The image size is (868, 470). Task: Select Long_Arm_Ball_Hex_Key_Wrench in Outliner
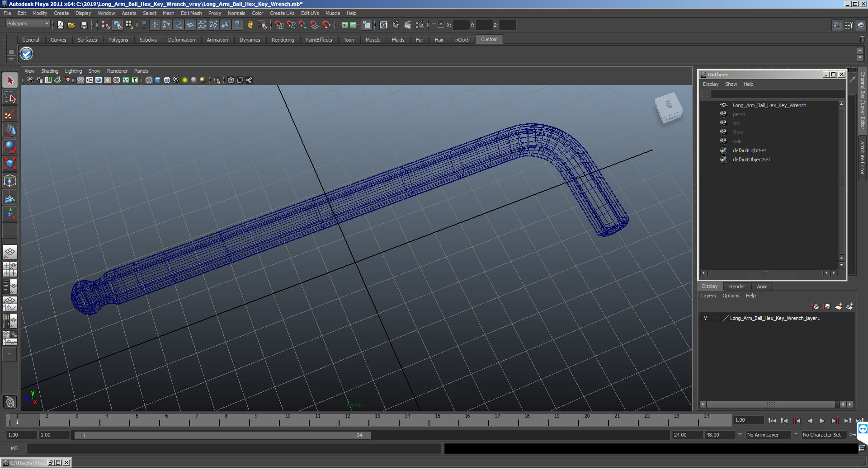(x=769, y=105)
